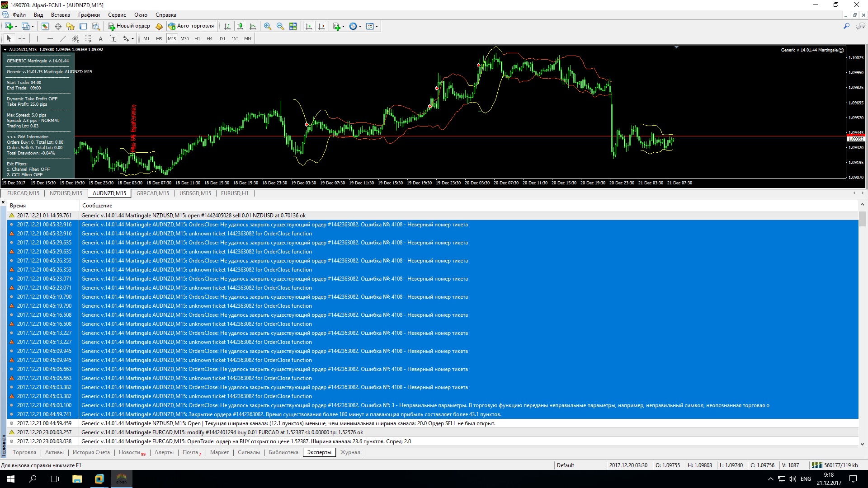
Task: Open the Strategy Tester icon
Action: (x=96, y=26)
